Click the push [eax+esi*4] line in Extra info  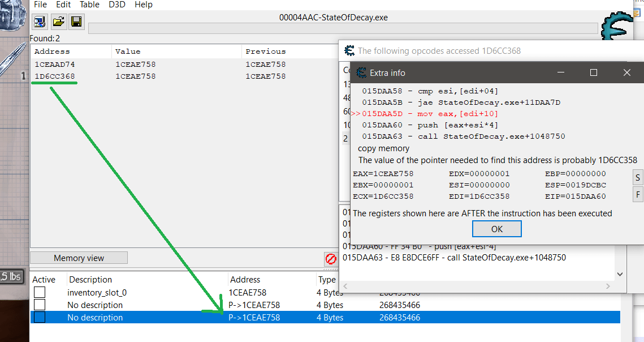(x=430, y=125)
